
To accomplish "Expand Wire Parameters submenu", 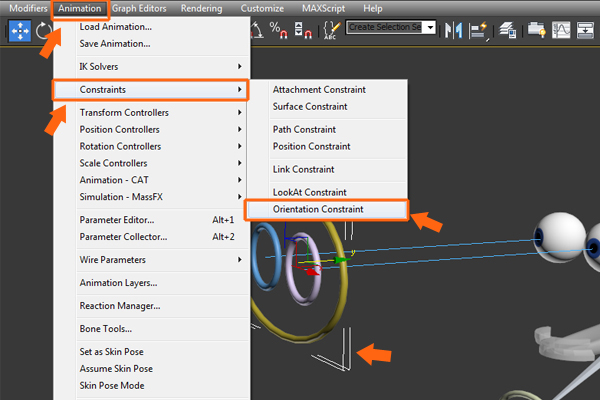I will pyautogui.click(x=152, y=260).
